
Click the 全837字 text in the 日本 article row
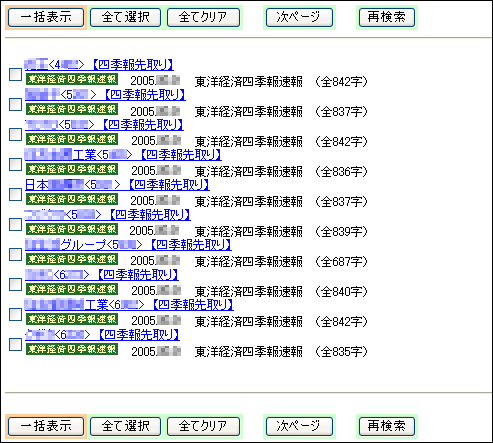(341, 202)
